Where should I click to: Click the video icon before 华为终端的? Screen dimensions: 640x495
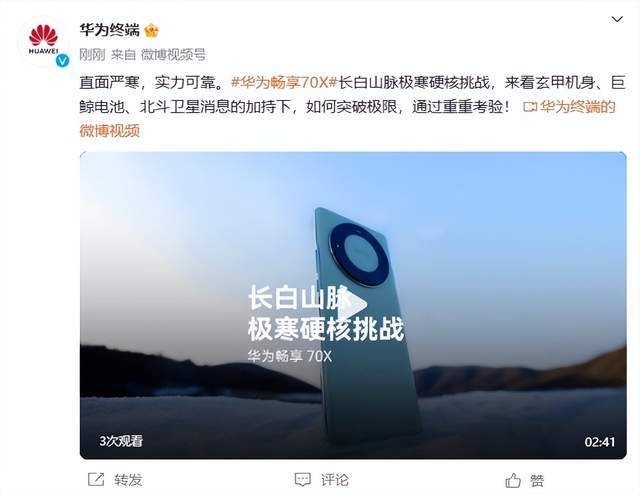(x=529, y=107)
